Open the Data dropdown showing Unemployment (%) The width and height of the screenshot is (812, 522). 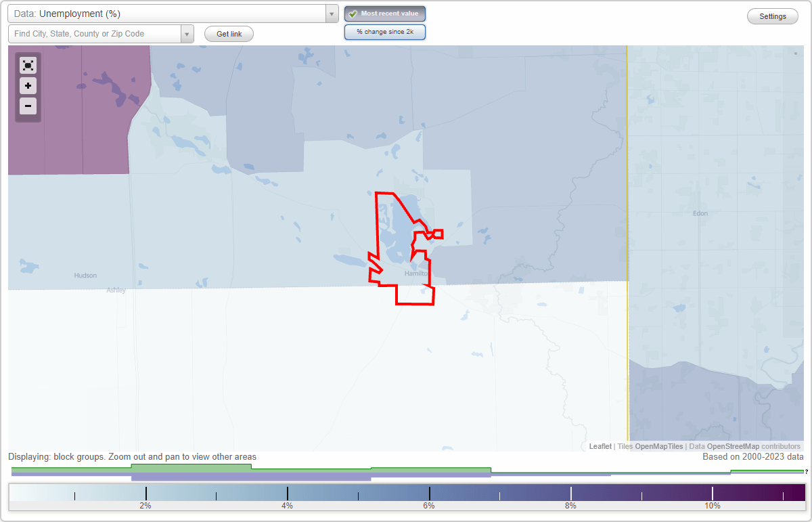coord(169,13)
